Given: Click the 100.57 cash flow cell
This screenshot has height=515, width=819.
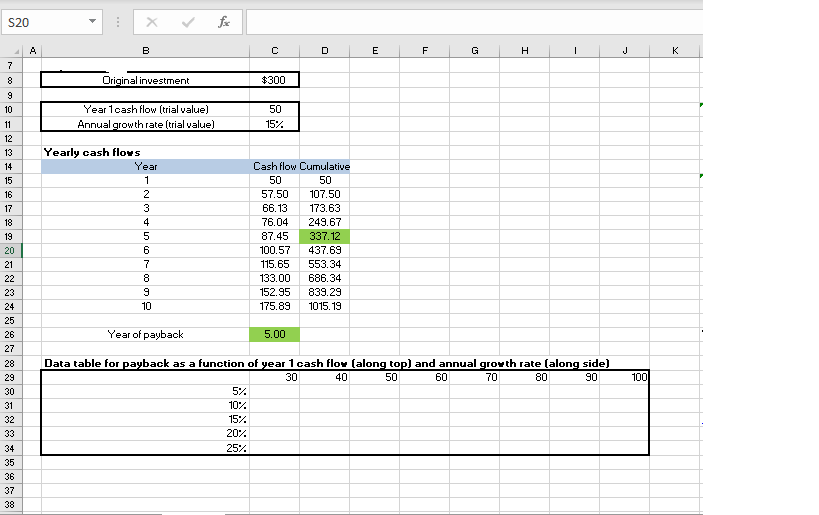Looking at the screenshot, I should coord(275,251).
